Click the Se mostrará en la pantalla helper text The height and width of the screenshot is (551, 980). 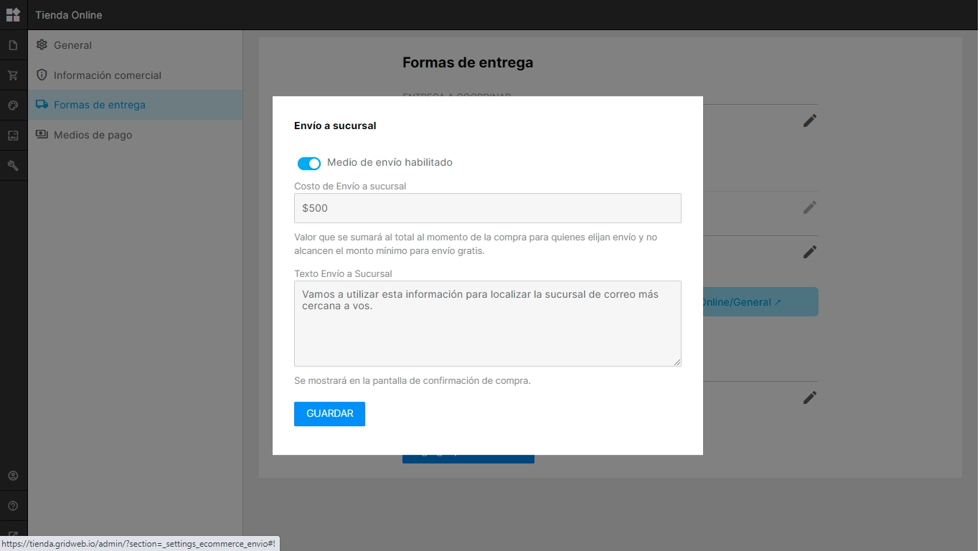(413, 380)
